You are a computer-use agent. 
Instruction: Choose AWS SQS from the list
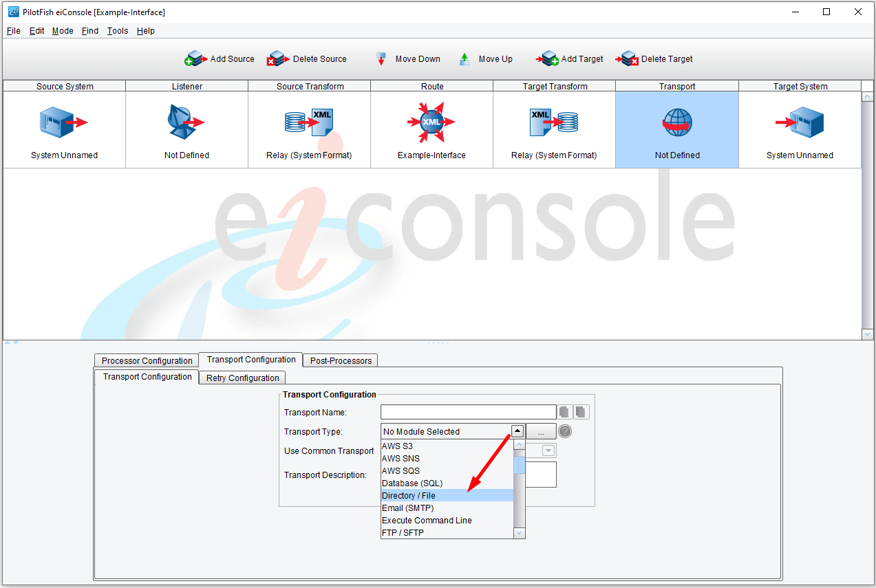(x=447, y=470)
